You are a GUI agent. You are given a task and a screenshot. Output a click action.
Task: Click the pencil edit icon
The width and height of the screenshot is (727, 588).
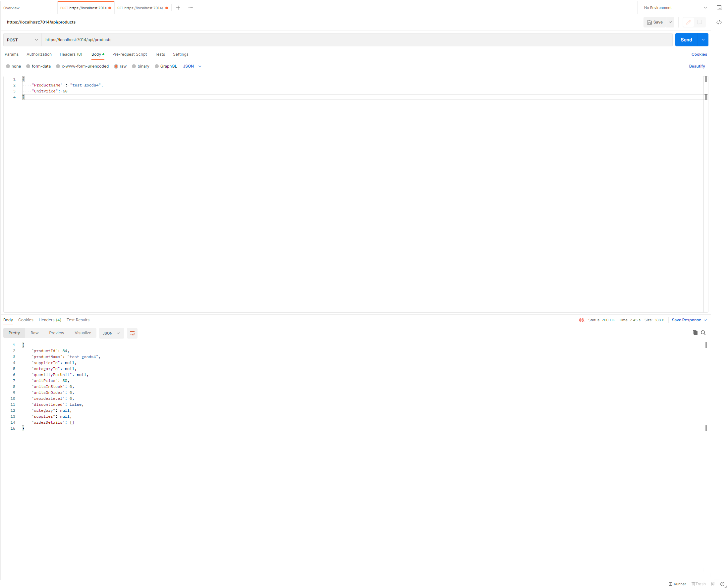click(688, 22)
